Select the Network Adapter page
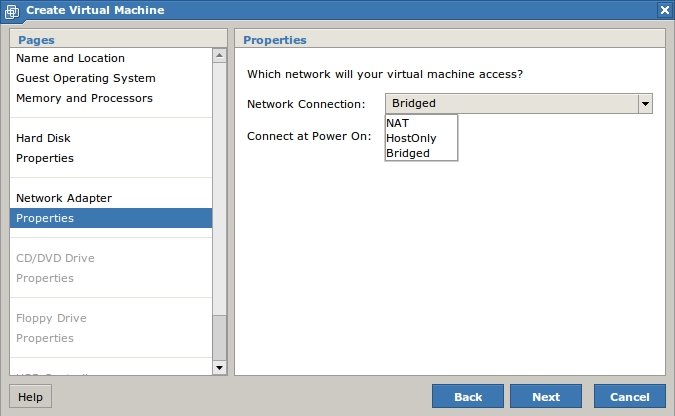This screenshot has width=675, height=416. (x=111, y=198)
